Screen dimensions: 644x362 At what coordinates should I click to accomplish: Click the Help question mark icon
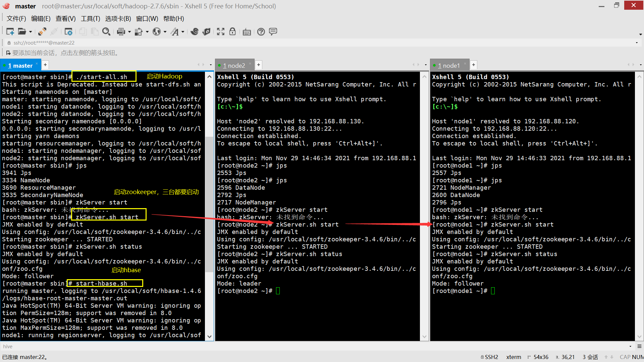261,32
